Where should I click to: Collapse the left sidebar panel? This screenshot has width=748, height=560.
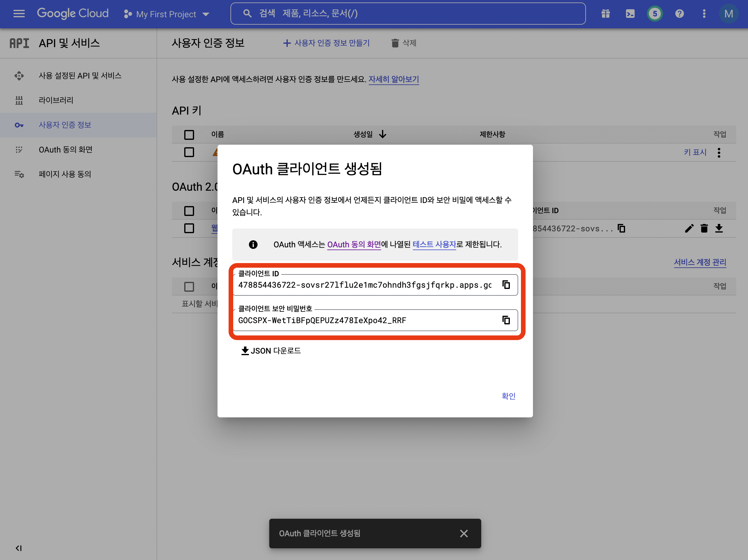[x=18, y=548]
